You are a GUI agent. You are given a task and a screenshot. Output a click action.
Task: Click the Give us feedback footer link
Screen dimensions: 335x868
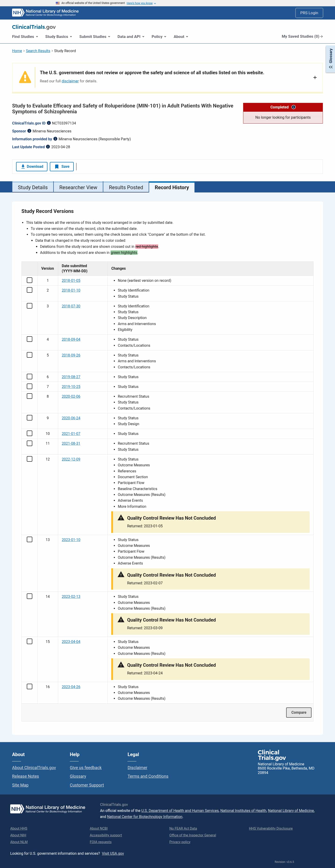tap(86, 768)
